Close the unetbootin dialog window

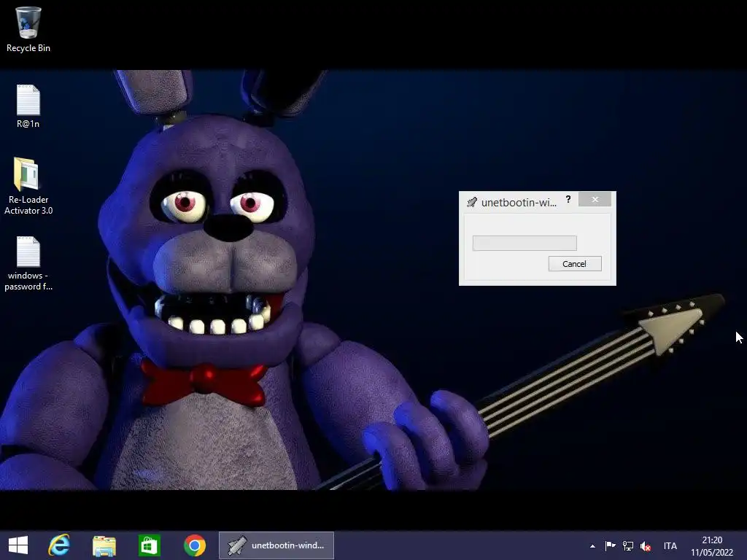click(x=595, y=200)
